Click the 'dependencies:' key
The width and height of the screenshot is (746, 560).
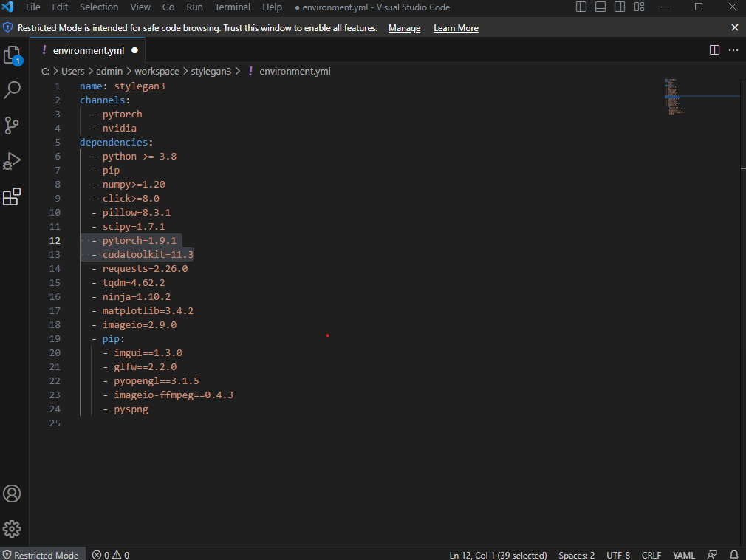point(116,143)
